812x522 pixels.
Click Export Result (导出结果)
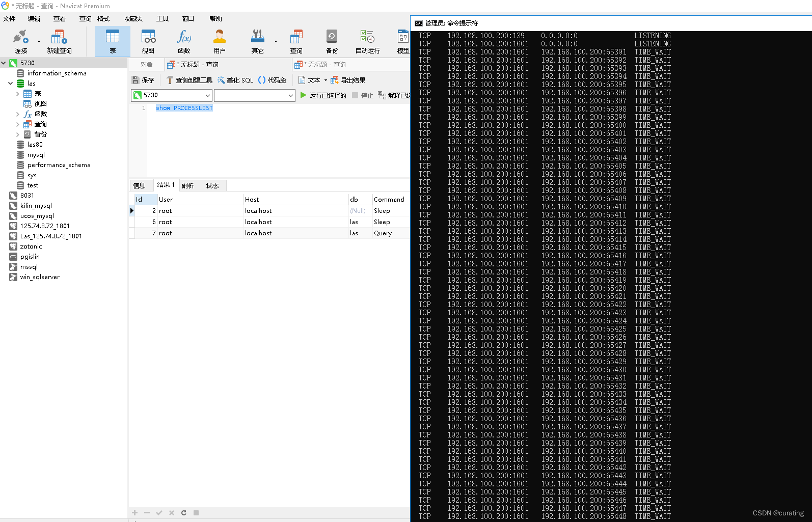click(348, 80)
